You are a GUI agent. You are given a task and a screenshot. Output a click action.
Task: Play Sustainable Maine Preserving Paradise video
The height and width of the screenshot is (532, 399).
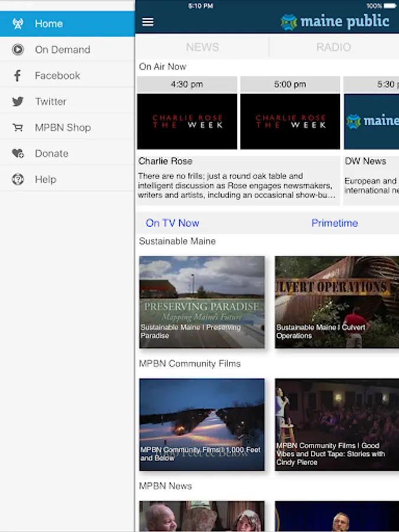point(202,301)
